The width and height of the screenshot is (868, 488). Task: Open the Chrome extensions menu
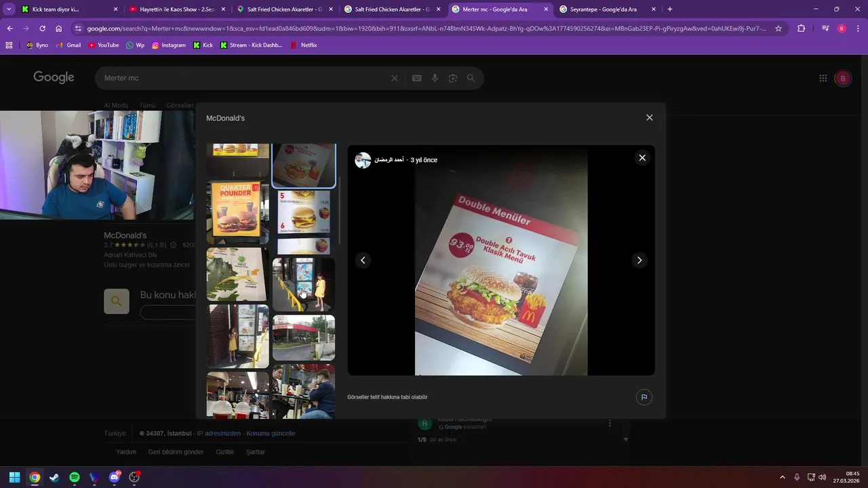802,28
